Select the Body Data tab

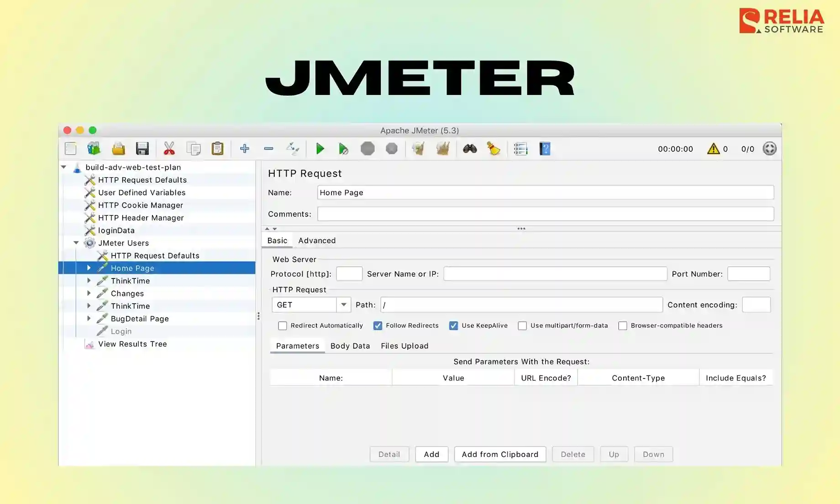pos(350,346)
